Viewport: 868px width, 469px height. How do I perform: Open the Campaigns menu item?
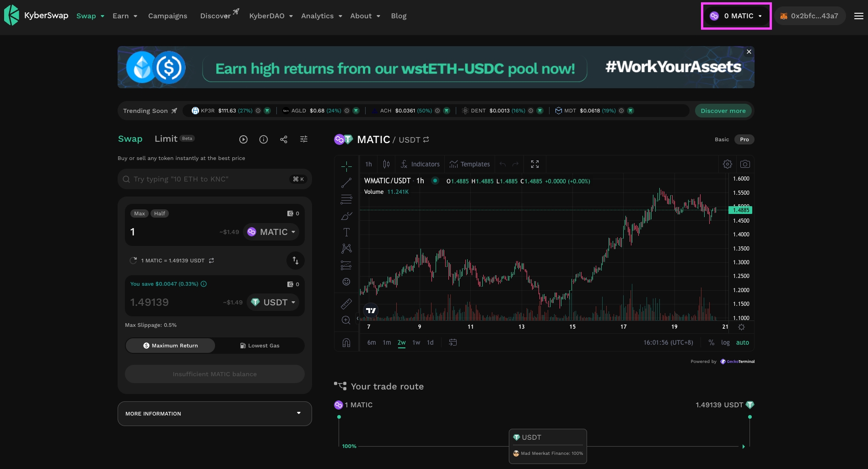coord(167,16)
